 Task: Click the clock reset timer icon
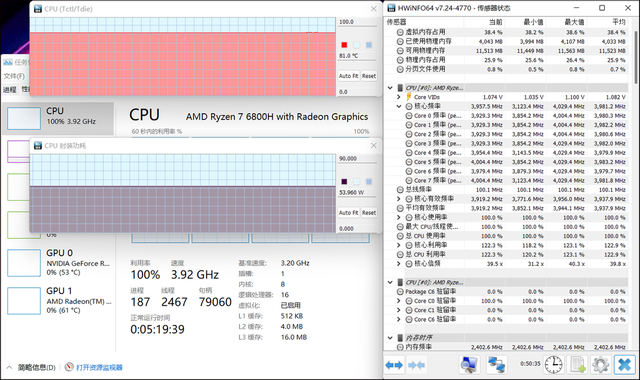(x=553, y=364)
